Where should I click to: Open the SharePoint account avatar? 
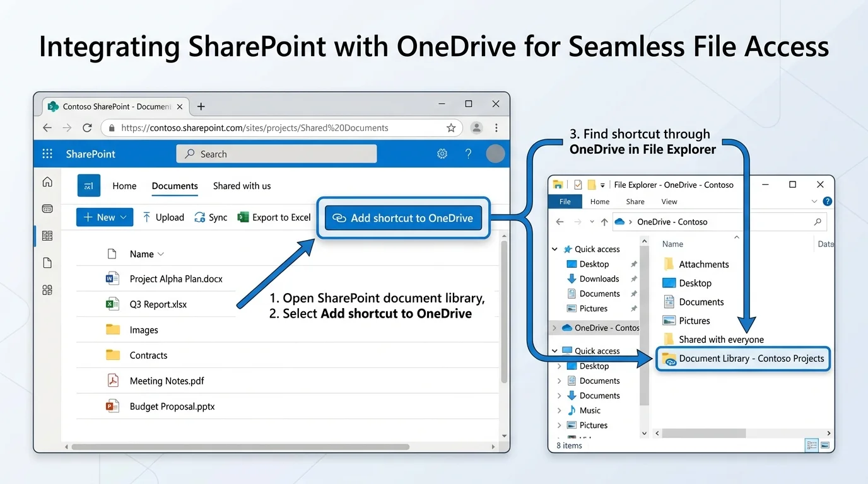[x=496, y=154]
